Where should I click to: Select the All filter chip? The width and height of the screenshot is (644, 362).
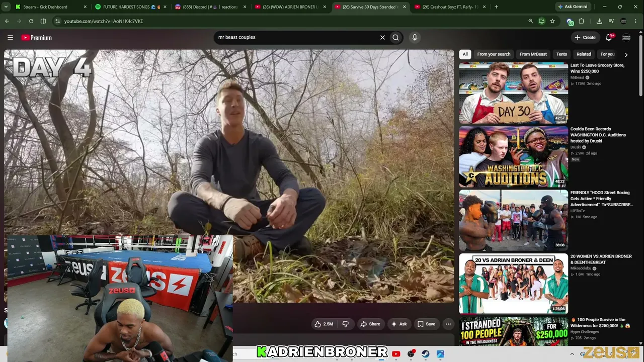pyautogui.click(x=465, y=54)
